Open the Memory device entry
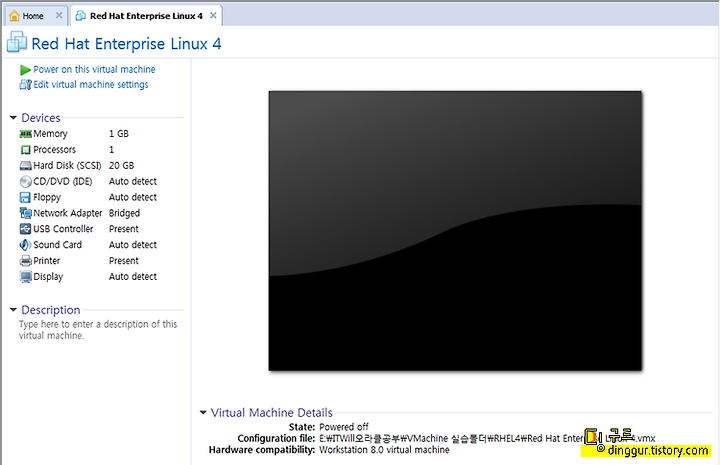720x465 pixels. [x=51, y=134]
